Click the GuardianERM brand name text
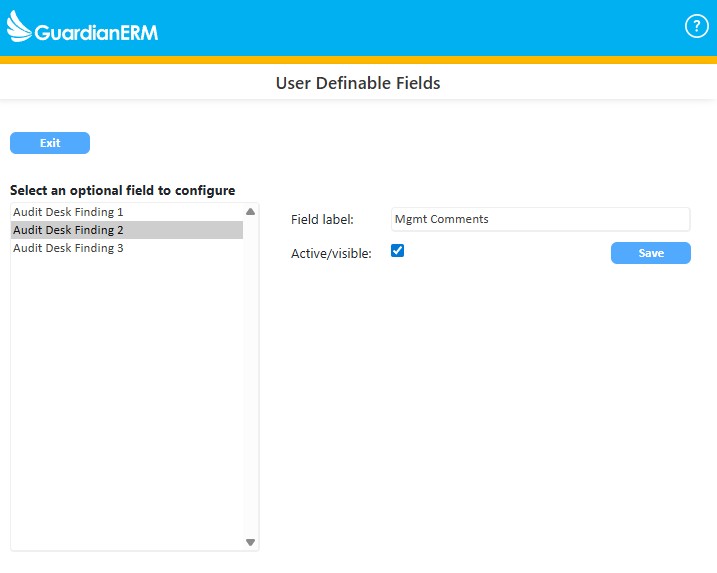 [96, 32]
